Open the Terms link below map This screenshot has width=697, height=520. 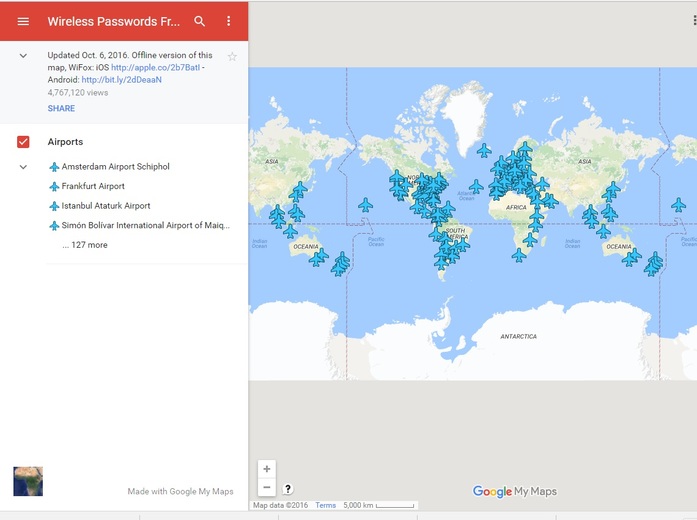coord(326,506)
